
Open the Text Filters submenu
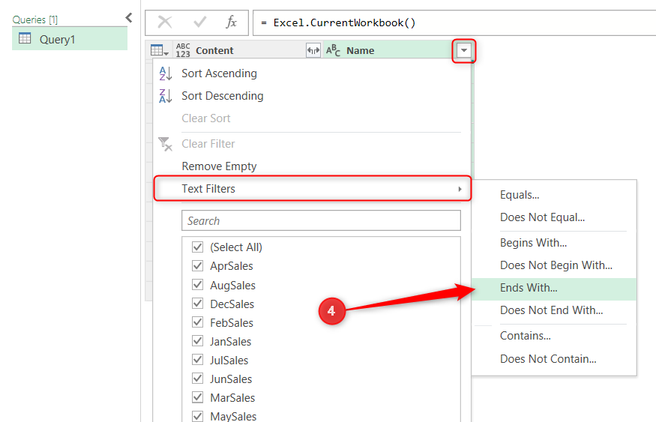[313, 189]
